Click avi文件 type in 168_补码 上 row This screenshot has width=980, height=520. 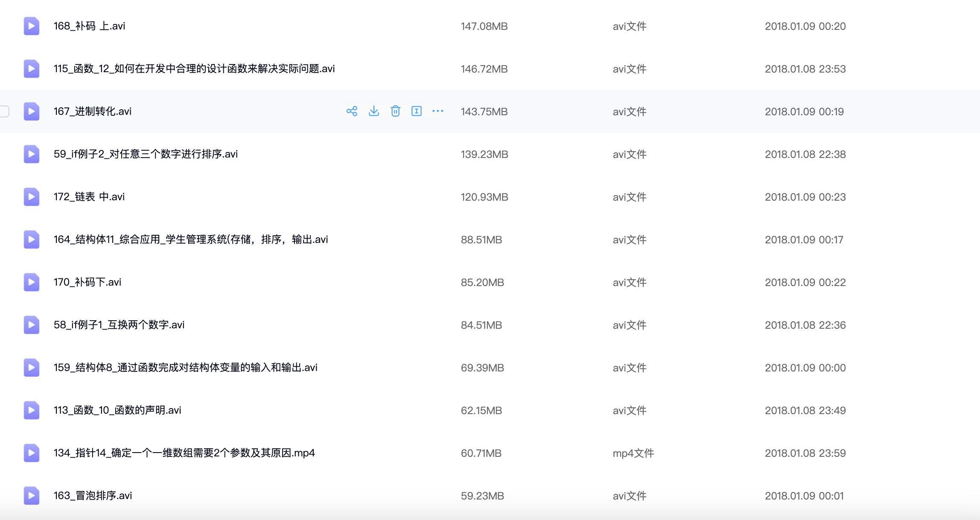[630, 26]
